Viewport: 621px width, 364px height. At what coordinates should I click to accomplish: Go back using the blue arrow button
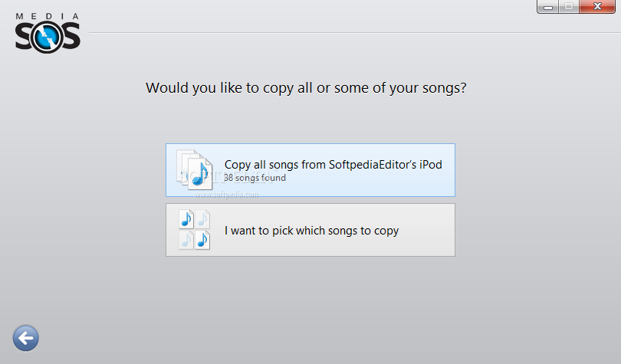click(26, 338)
